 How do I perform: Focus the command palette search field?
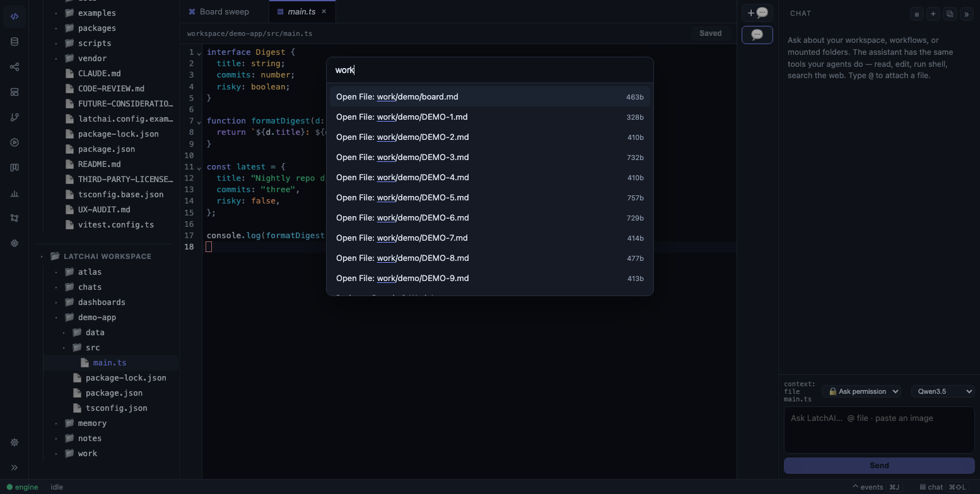click(x=489, y=70)
